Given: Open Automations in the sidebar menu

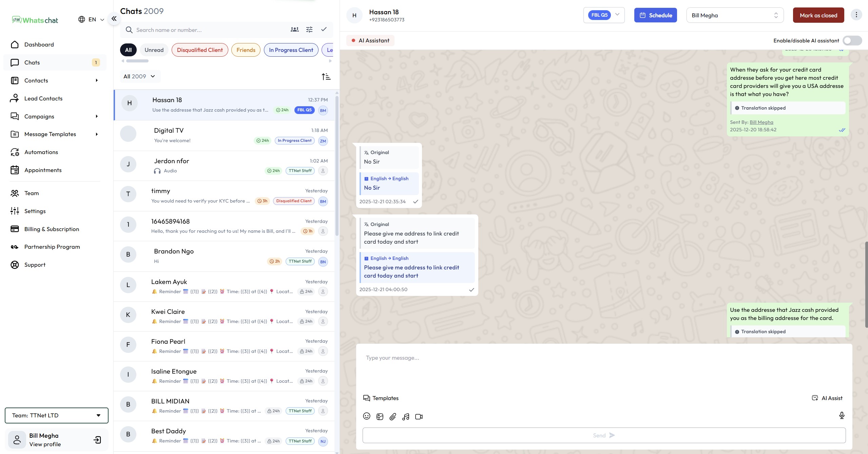Looking at the screenshot, I should (41, 152).
